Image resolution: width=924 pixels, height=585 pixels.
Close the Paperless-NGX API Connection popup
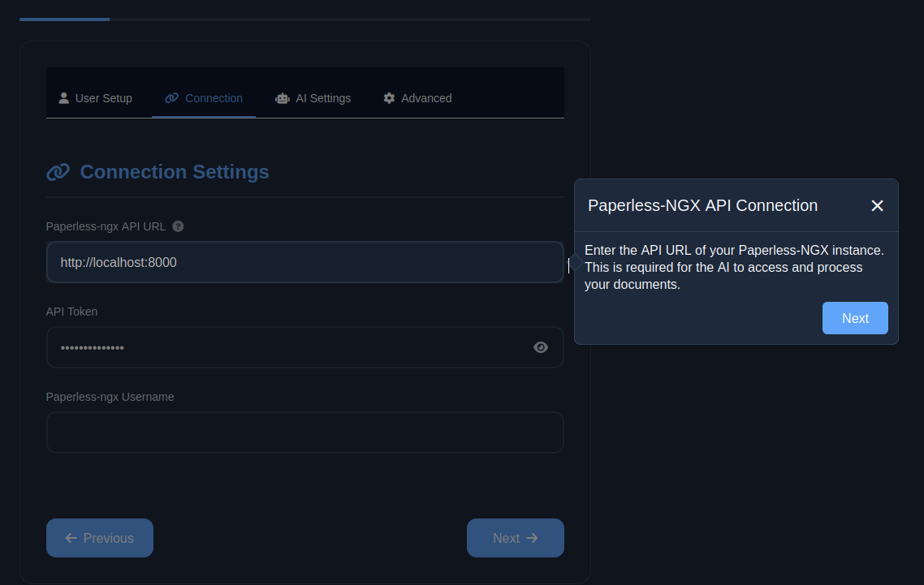point(877,206)
